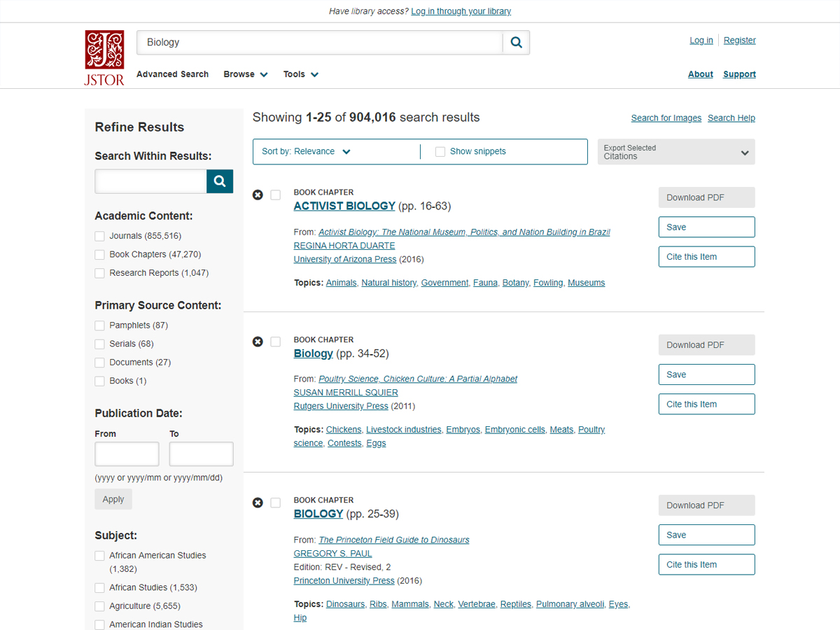Open the Tools menu
The image size is (840, 630).
(x=300, y=74)
